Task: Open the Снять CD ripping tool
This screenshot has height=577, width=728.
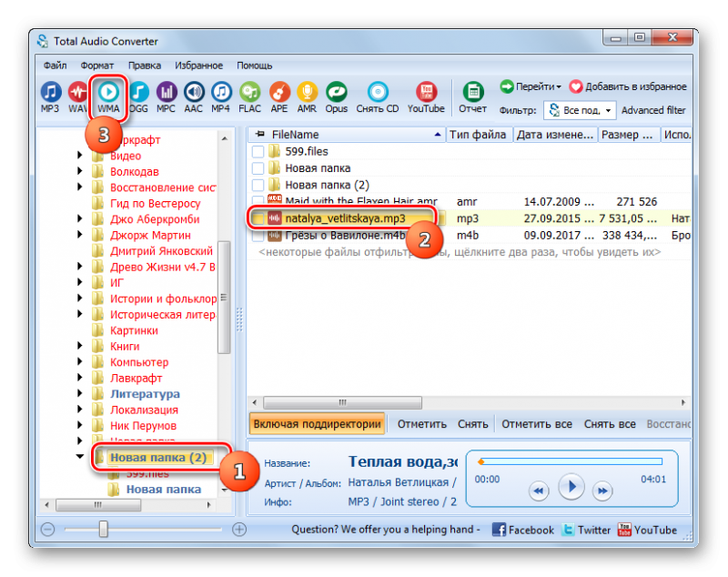Action: point(378,96)
